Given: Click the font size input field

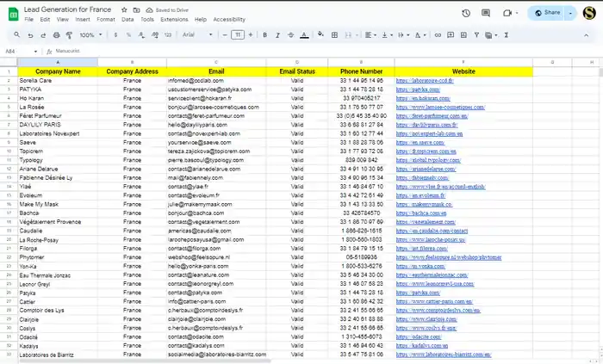Looking at the screenshot, I should tap(238, 35).
